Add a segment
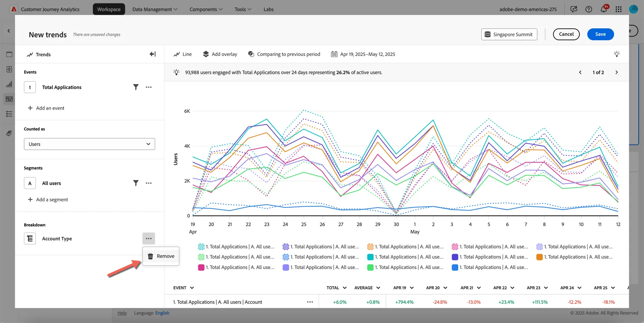Screen dimensions: 644x323 [48, 199]
